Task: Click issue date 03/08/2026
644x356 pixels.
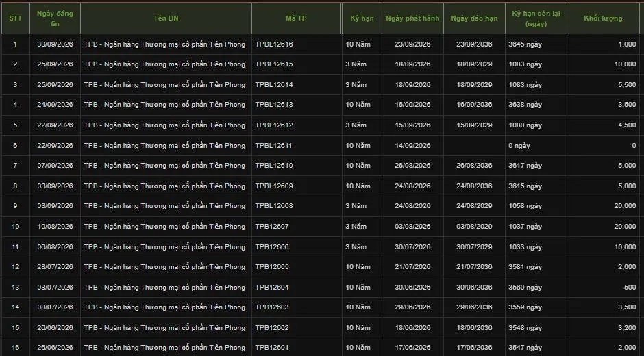Action: (x=412, y=226)
